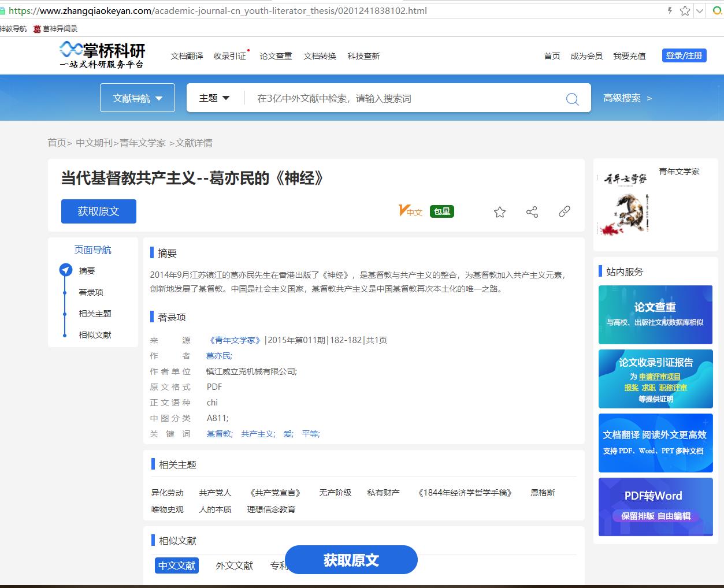Click the 葛神异闻录 bookmark in bookmarks bar

pyautogui.click(x=55, y=28)
